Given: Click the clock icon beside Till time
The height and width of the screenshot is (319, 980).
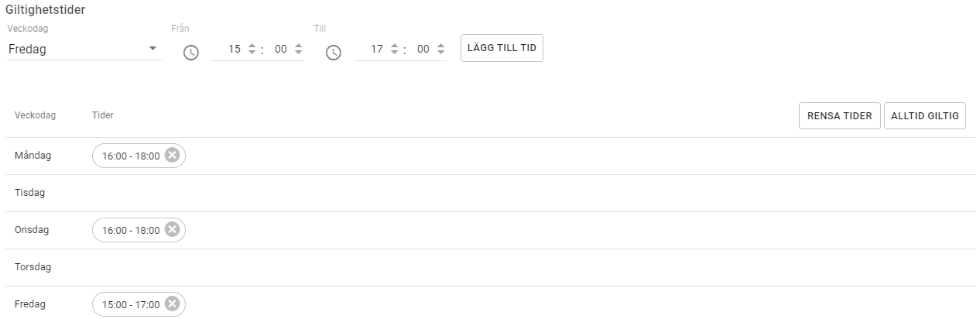Looking at the screenshot, I should click(333, 53).
